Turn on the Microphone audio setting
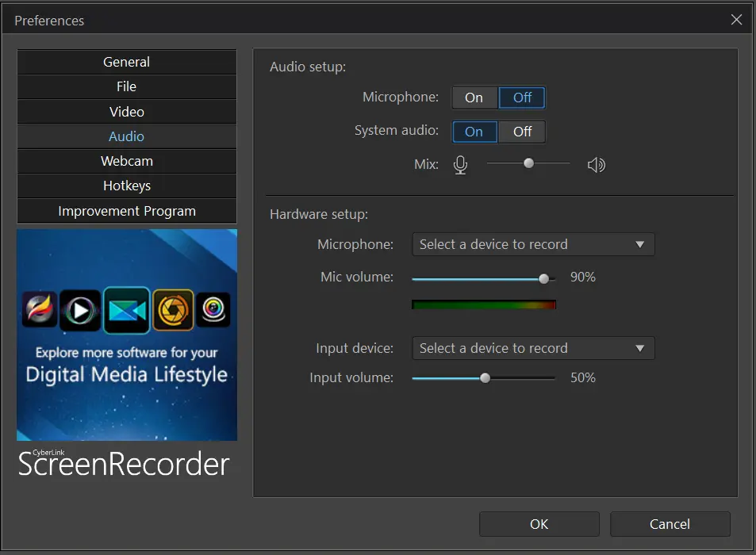This screenshot has height=555, width=756. click(474, 97)
